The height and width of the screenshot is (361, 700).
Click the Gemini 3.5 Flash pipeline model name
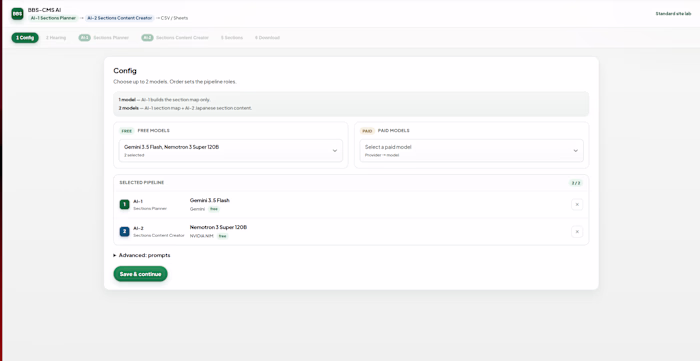click(x=210, y=200)
